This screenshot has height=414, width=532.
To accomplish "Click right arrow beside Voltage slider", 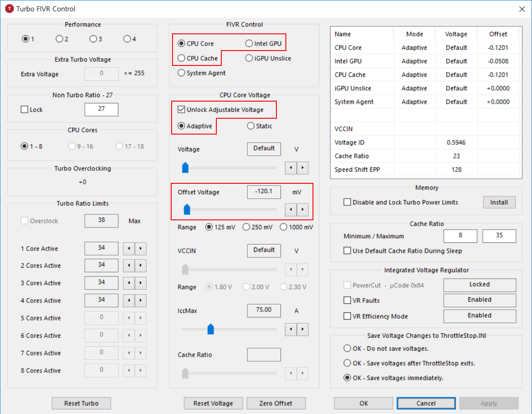I will tap(303, 168).
